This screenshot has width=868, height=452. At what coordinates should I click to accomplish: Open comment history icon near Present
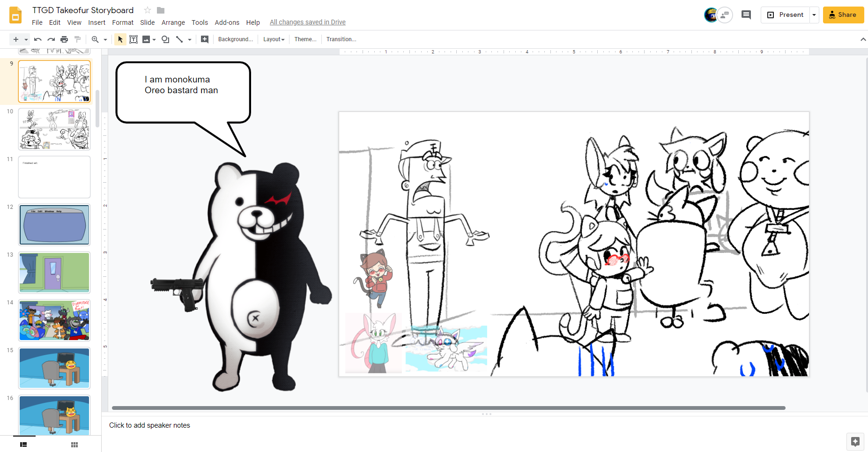pos(746,15)
